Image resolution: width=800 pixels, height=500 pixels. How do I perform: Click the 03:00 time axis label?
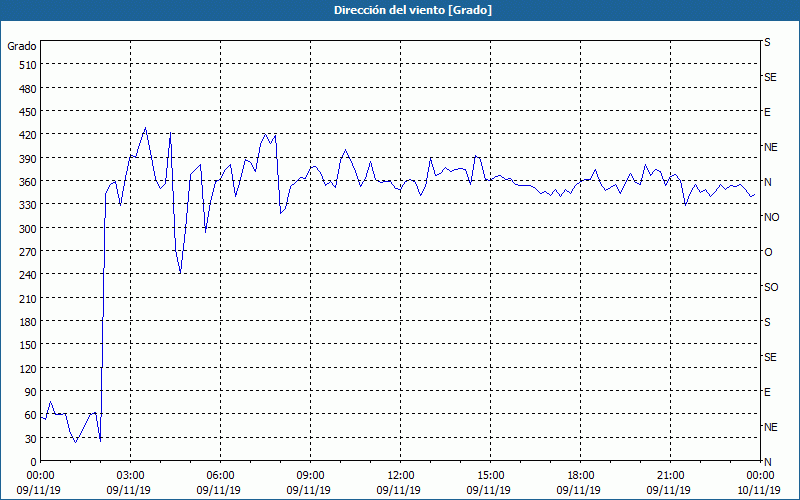coord(130,476)
